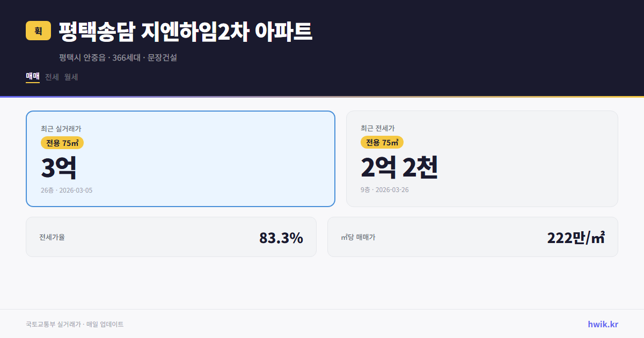Enable the 매매 view mode
Image resolution: width=644 pixels, height=338 pixels.
pyautogui.click(x=32, y=77)
